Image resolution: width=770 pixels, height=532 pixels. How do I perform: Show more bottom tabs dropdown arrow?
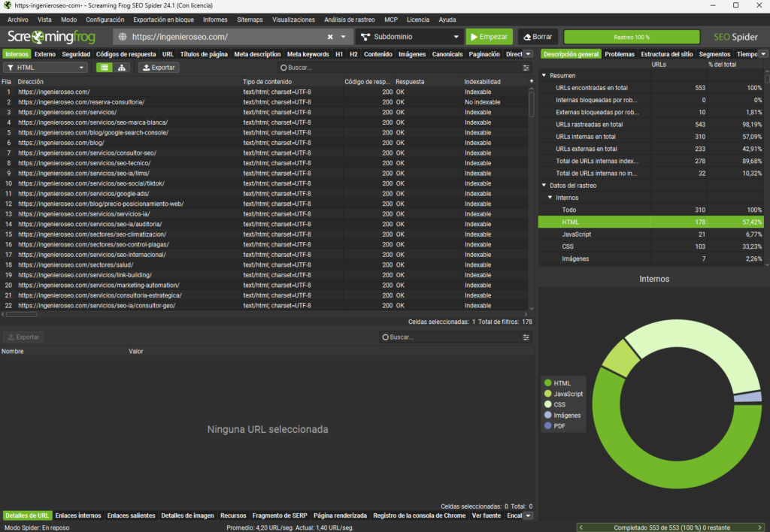529,515
